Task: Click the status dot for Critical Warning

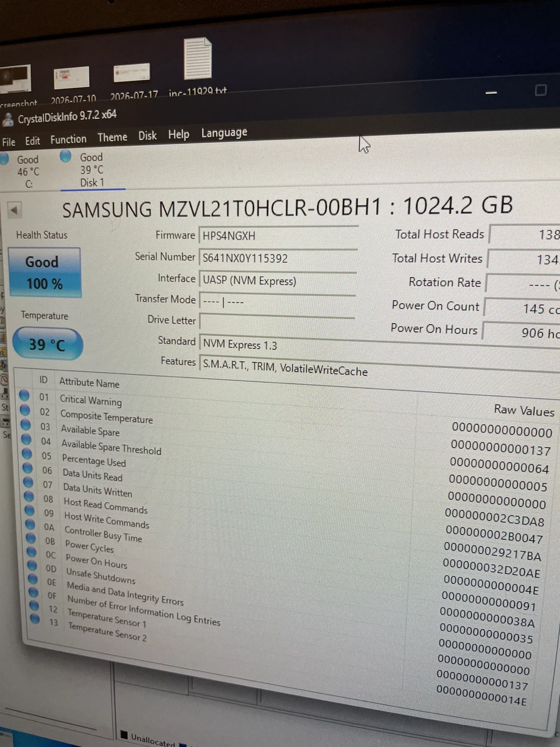Action: point(24,395)
